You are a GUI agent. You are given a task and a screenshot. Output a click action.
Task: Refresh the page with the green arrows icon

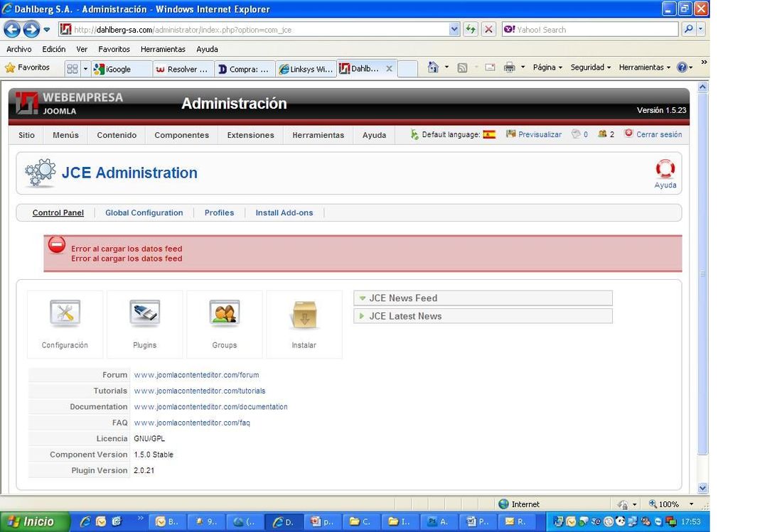point(471,29)
